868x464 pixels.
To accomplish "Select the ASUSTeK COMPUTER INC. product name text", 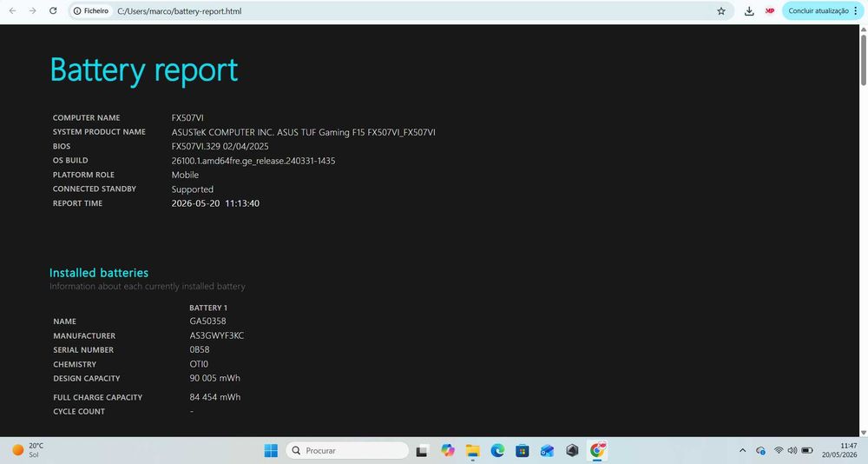I will click(303, 132).
